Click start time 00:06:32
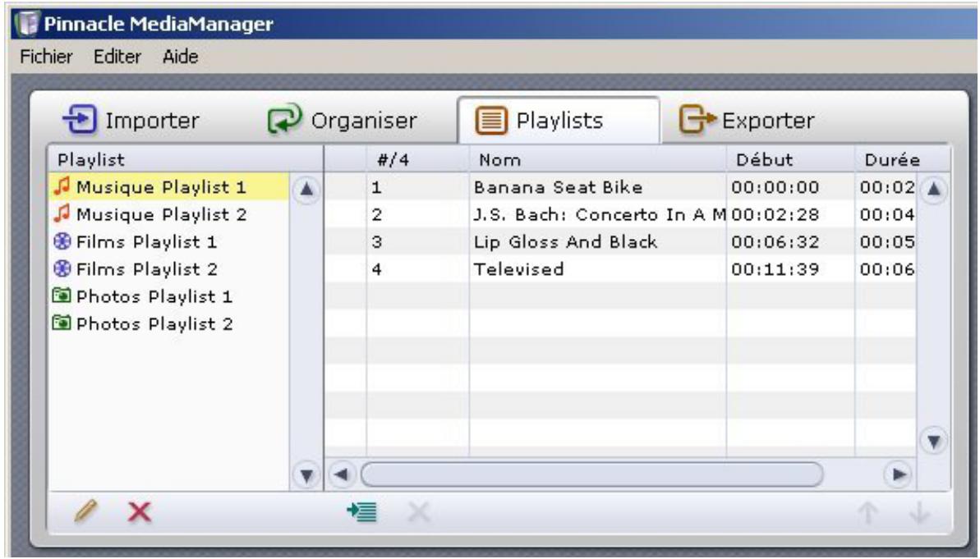This screenshot has width=980, height=559. click(x=775, y=241)
